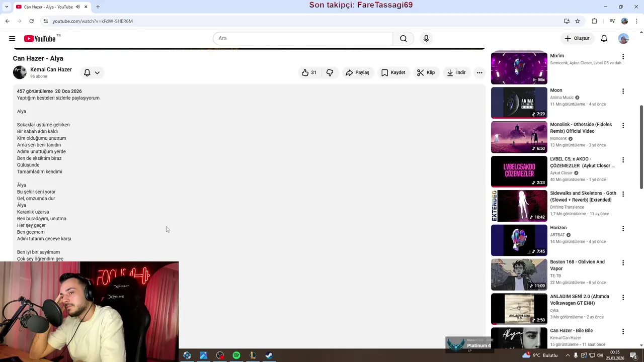Open options for the Moon video
Image resolution: width=644 pixels, height=362 pixels.
[623, 92]
